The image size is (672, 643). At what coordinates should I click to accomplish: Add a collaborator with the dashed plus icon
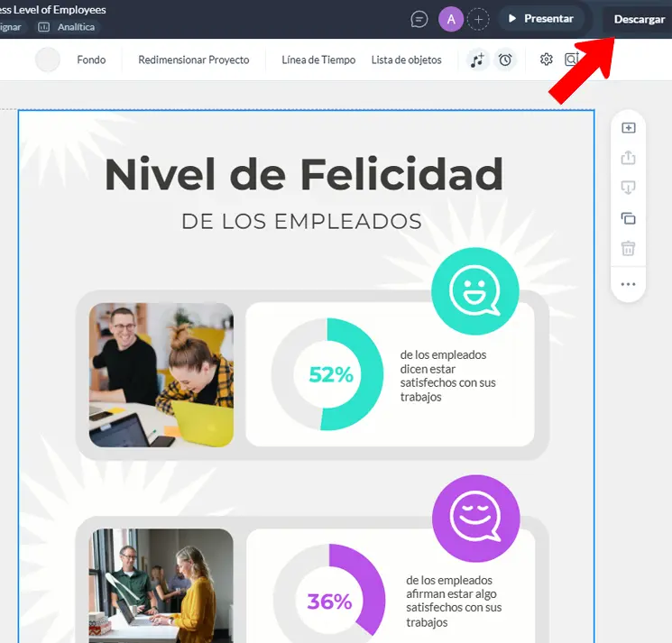point(478,19)
